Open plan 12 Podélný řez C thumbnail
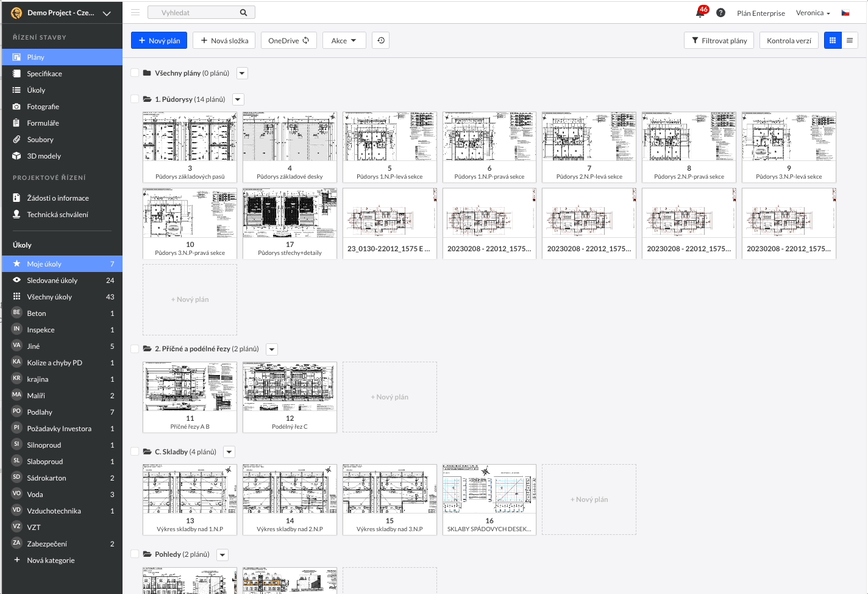 click(x=290, y=397)
